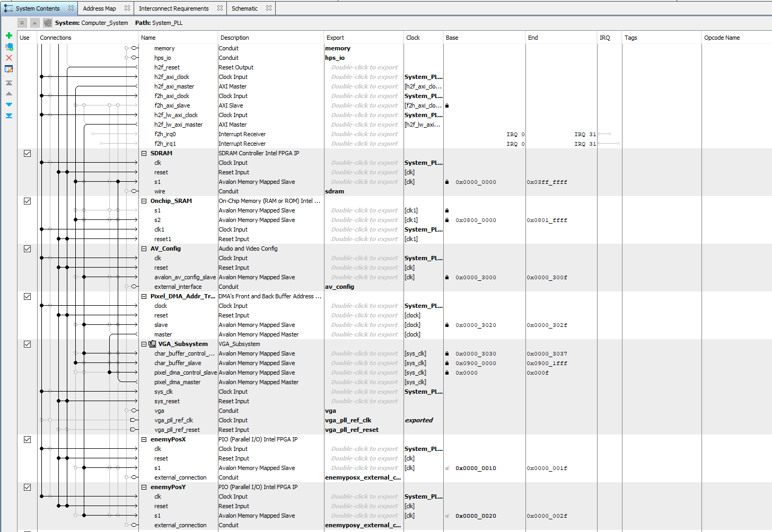Click the red X remove icon

click(9, 58)
